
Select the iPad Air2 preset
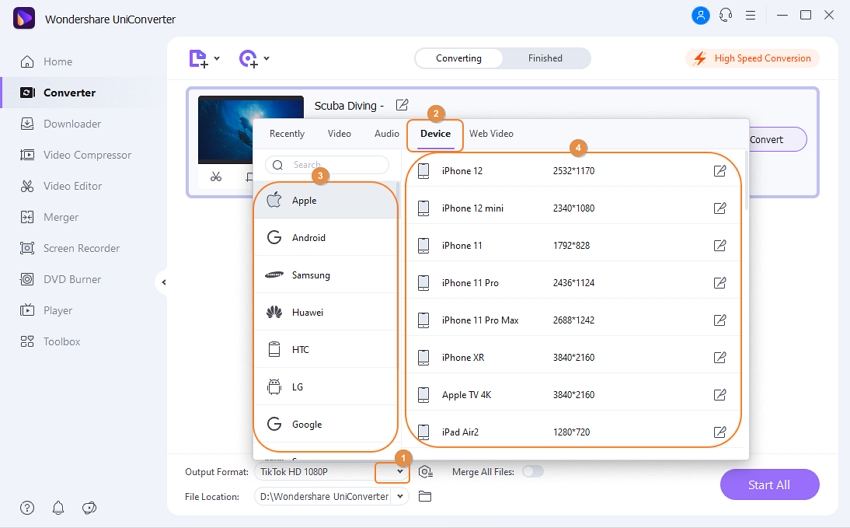[573, 432]
